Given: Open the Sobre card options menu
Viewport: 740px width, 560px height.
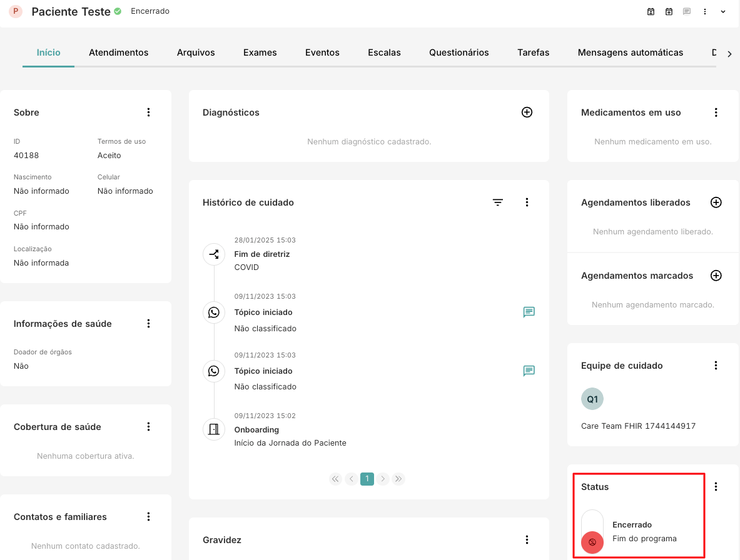Looking at the screenshot, I should coord(148,112).
